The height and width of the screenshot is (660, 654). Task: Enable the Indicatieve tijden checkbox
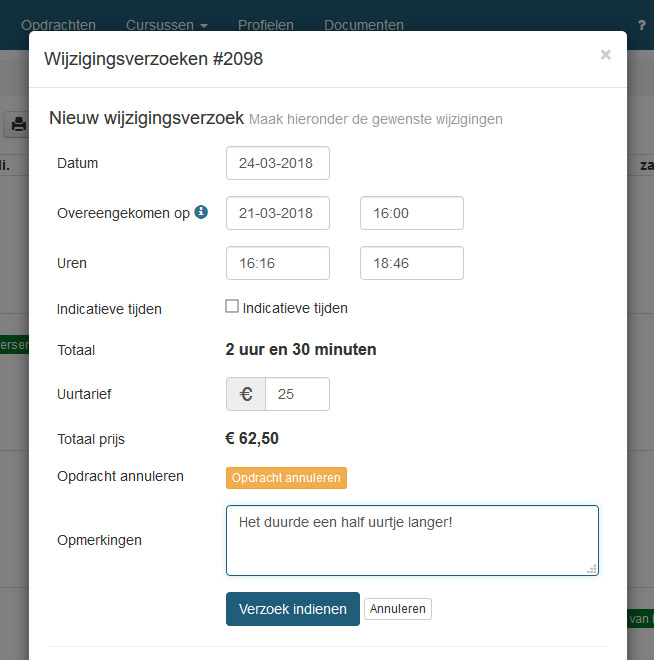point(232,307)
